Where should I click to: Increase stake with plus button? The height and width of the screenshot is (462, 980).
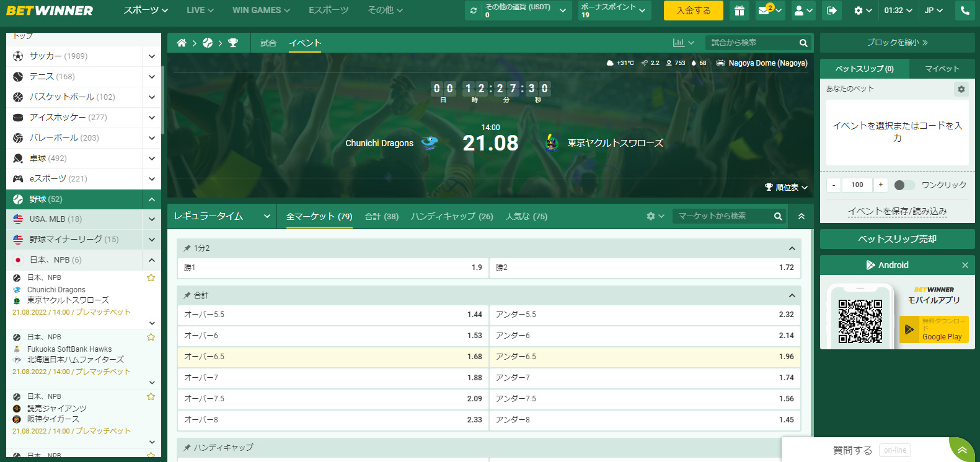tap(880, 185)
